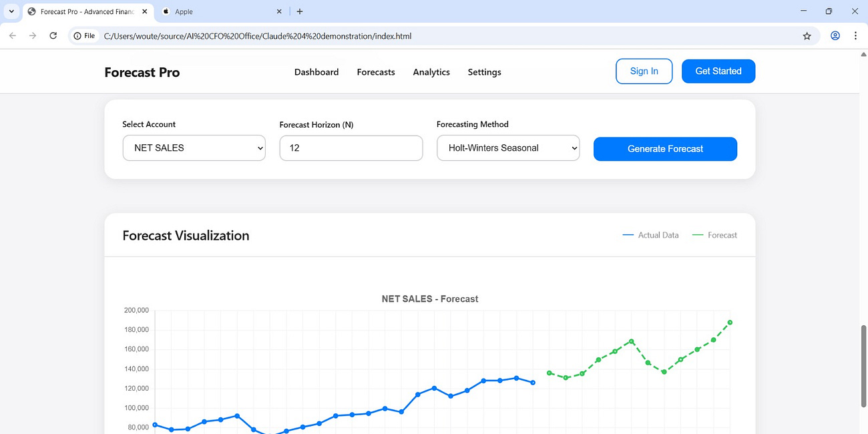This screenshot has height=434, width=868.
Task: Expand the Forecasting Method dropdown
Action: pyautogui.click(x=508, y=148)
